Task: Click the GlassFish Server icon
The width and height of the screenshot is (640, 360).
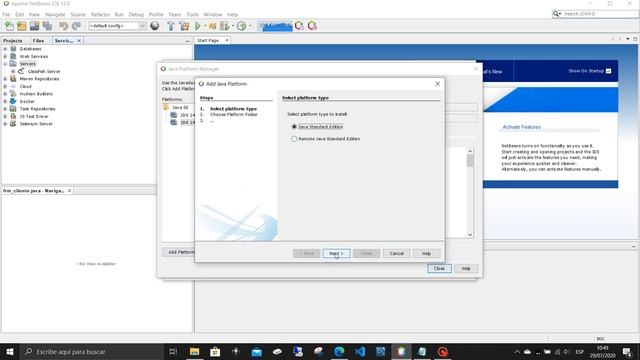Action: [x=21, y=71]
